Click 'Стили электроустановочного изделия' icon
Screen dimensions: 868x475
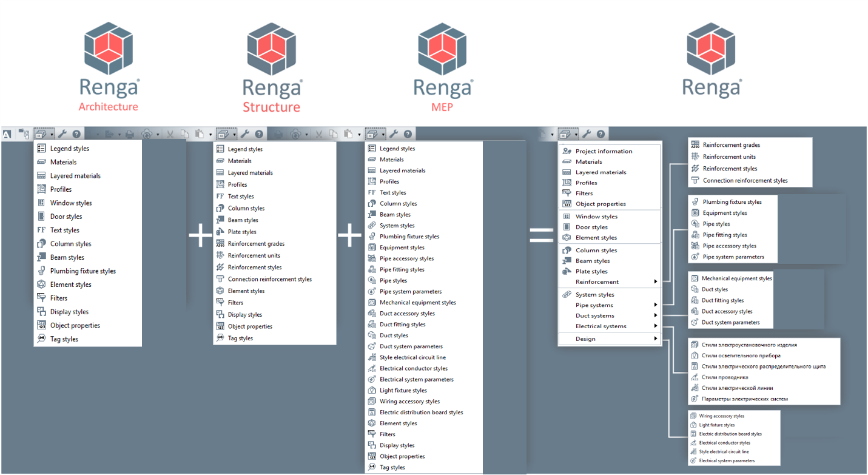pos(695,345)
